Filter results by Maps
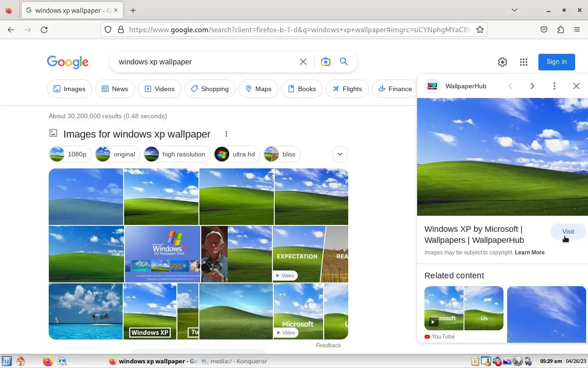The width and height of the screenshot is (588, 368). pyautogui.click(x=258, y=89)
